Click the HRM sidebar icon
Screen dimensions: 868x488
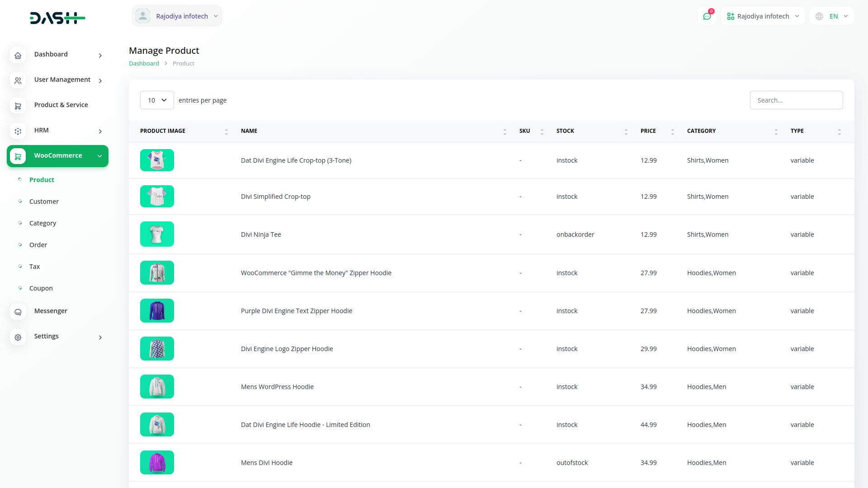pyautogui.click(x=18, y=131)
